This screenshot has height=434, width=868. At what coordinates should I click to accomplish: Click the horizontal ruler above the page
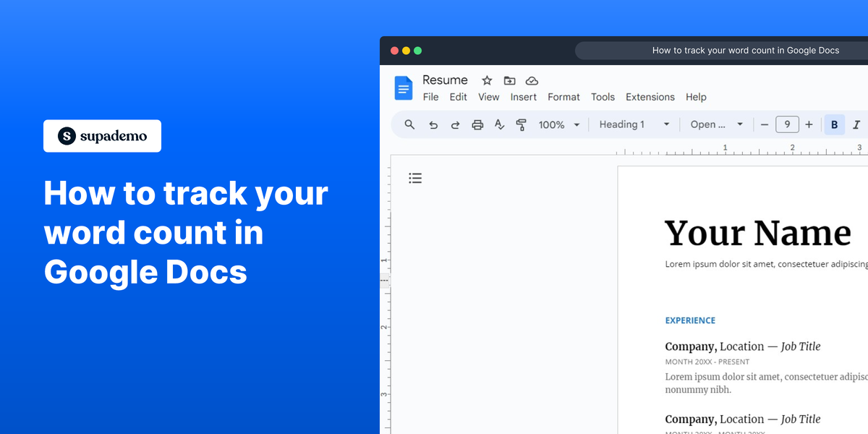[742, 150]
